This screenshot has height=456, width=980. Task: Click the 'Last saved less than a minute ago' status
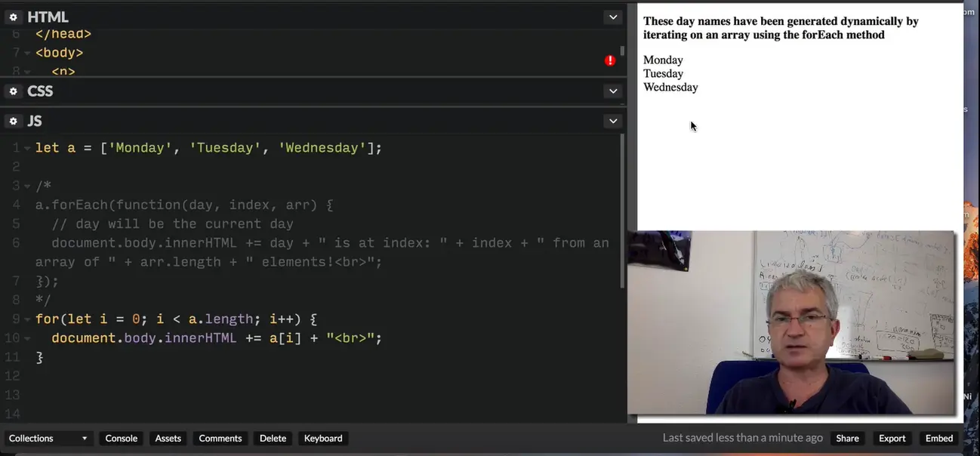coord(743,438)
